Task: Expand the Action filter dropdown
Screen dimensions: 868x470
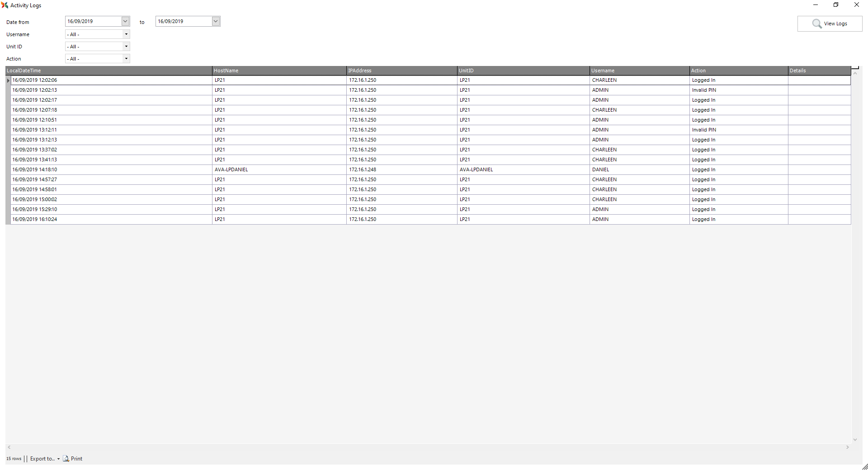Action: coord(126,59)
